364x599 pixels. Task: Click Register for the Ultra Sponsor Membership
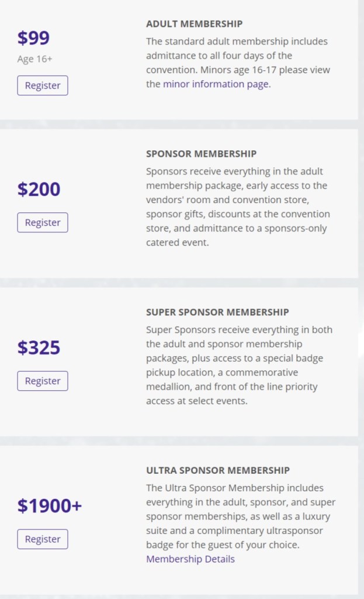pyautogui.click(x=43, y=539)
